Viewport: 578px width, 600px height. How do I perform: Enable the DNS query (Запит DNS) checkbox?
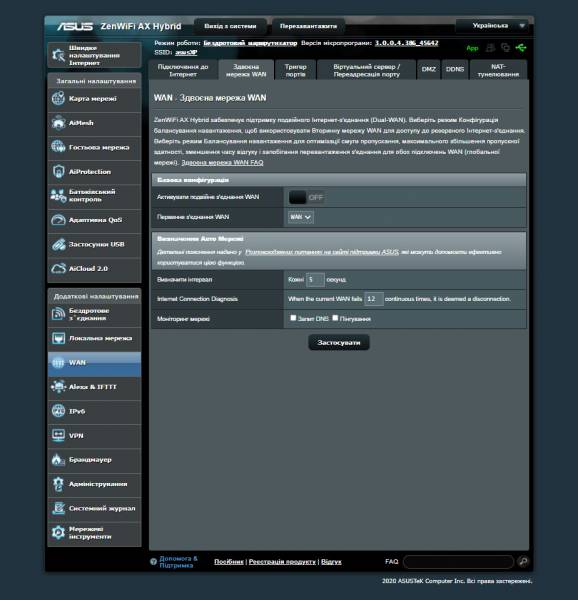[x=293, y=318]
